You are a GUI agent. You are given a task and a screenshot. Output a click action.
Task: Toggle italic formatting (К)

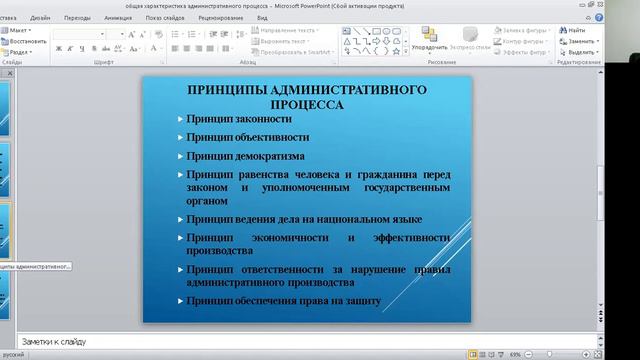pos(70,49)
